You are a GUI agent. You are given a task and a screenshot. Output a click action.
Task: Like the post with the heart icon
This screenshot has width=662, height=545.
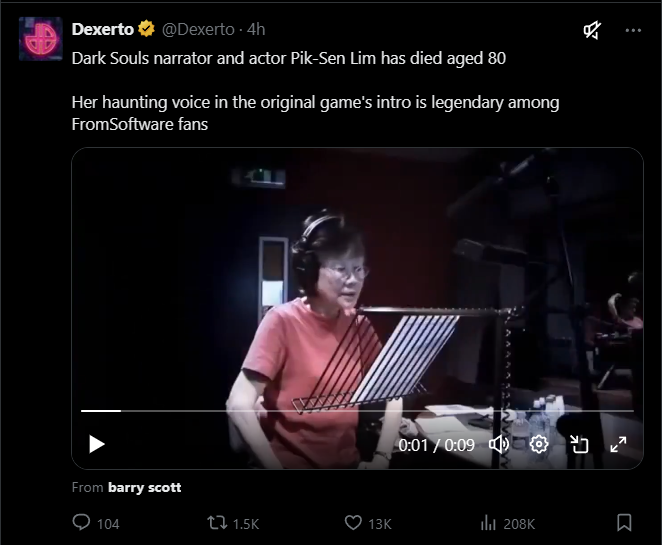click(x=353, y=523)
